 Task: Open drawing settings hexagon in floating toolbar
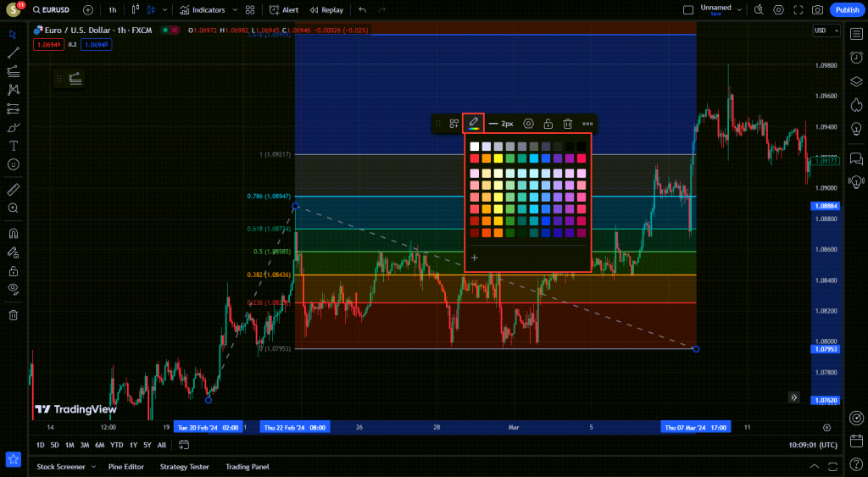click(x=528, y=124)
